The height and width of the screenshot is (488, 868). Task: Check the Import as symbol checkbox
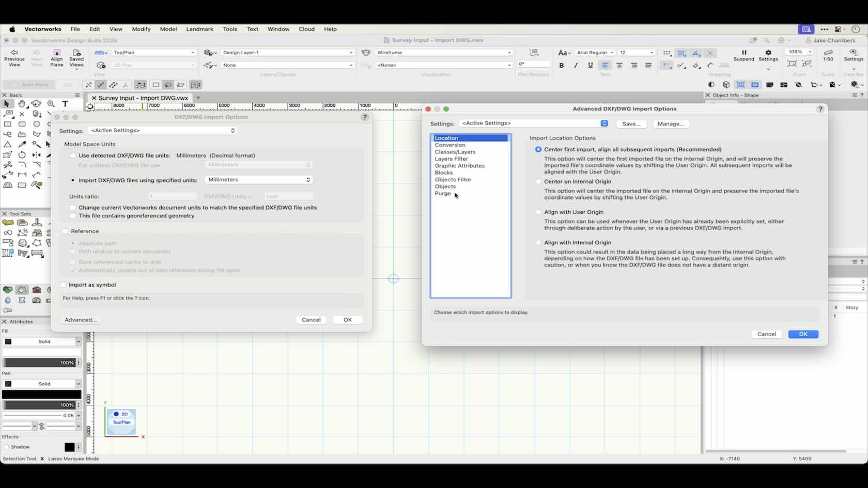click(63, 285)
